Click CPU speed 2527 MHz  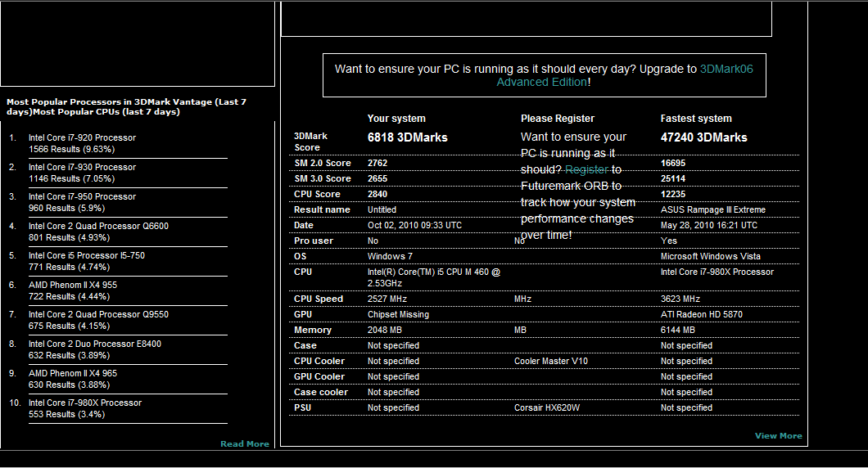[387, 299]
